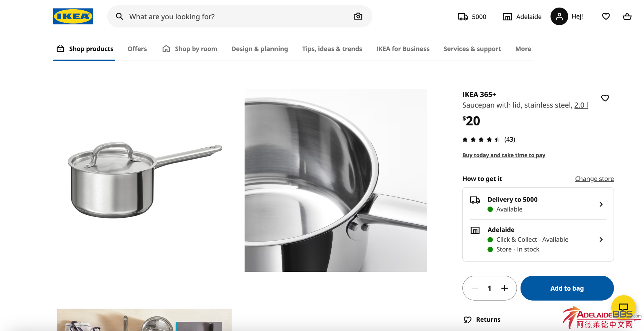Click the Change store link
The width and height of the screenshot is (644, 331).
pyautogui.click(x=594, y=179)
